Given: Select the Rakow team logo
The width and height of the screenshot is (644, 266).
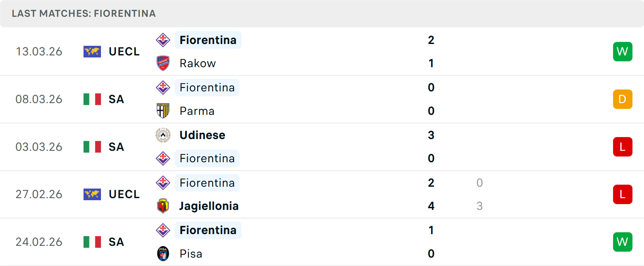Looking at the screenshot, I should click(x=163, y=63).
